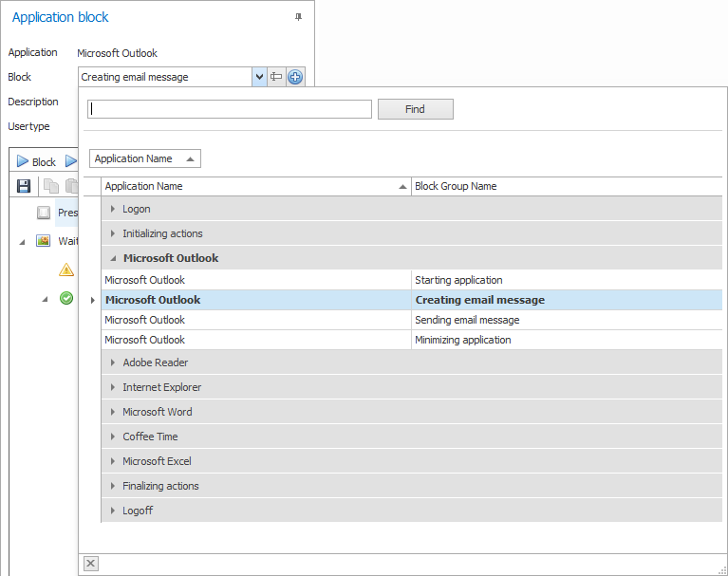This screenshot has width=728, height=576.
Task: Click the blue add block plus icon
Action: click(x=295, y=77)
